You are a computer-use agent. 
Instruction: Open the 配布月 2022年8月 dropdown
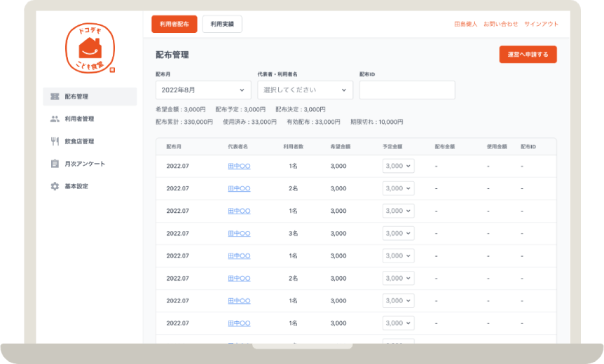[203, 90]
